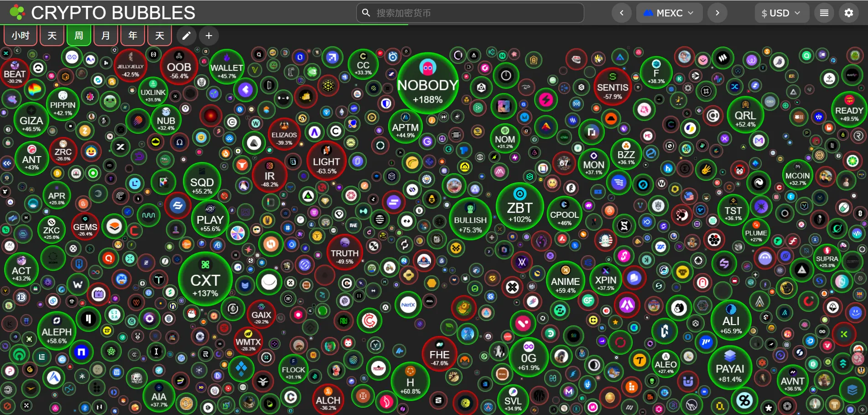
Task: Select the 周 timeframe tab
Action: pos(79,36)
